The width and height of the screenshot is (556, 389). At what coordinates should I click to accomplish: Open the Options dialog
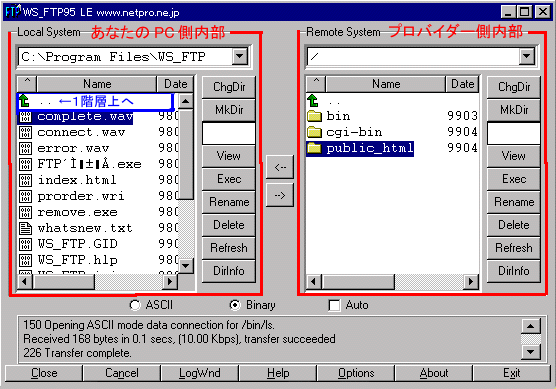point(356,373)
